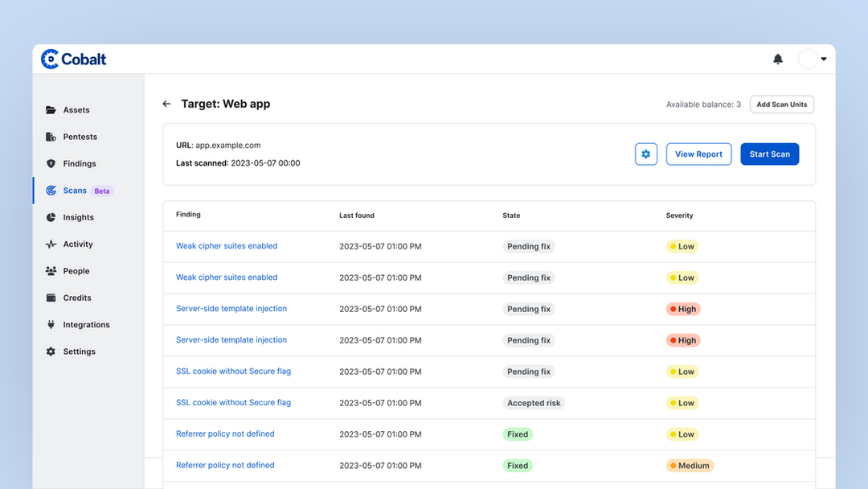The height and width of the screenshot is (489, 868).
Task: Click the Findings shield icon
Action: click(x=51, y=164)
